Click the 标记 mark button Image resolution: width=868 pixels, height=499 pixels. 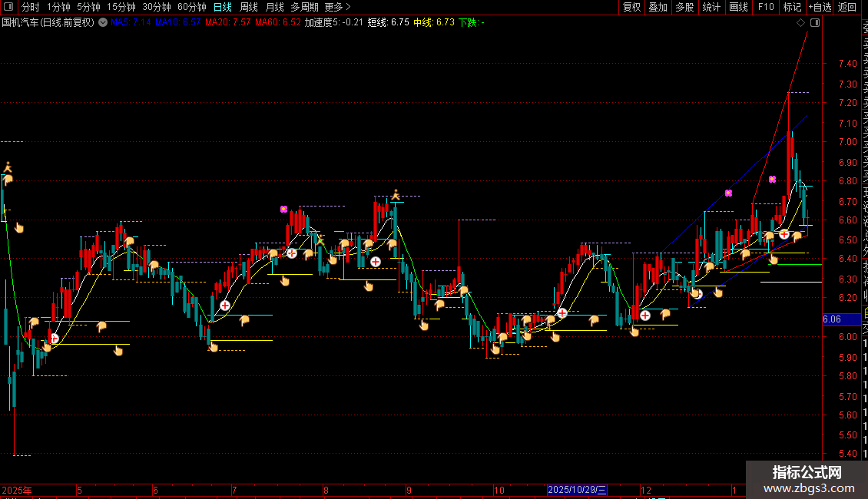tap(792, 7)
